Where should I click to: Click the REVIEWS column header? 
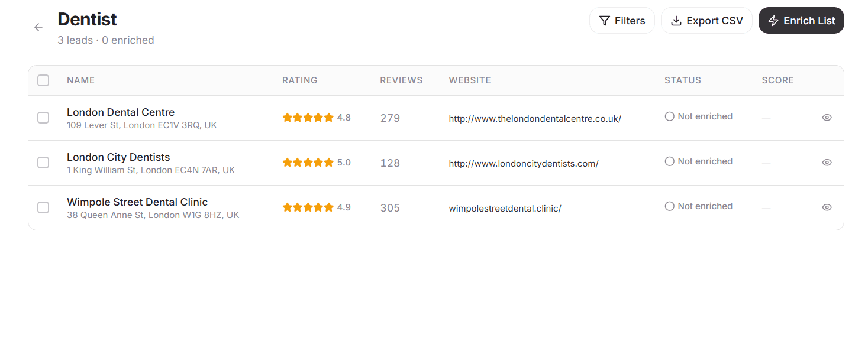[x=401, y=80]
